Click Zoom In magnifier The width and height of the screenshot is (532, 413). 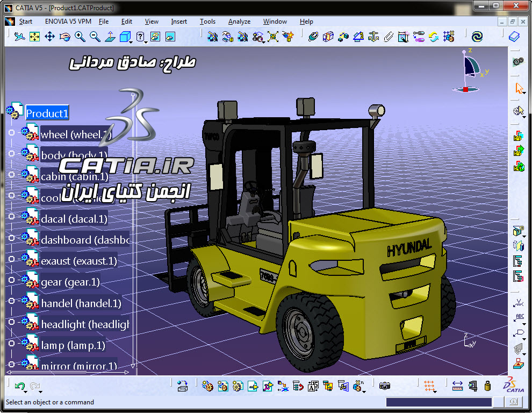click(80, 37)
